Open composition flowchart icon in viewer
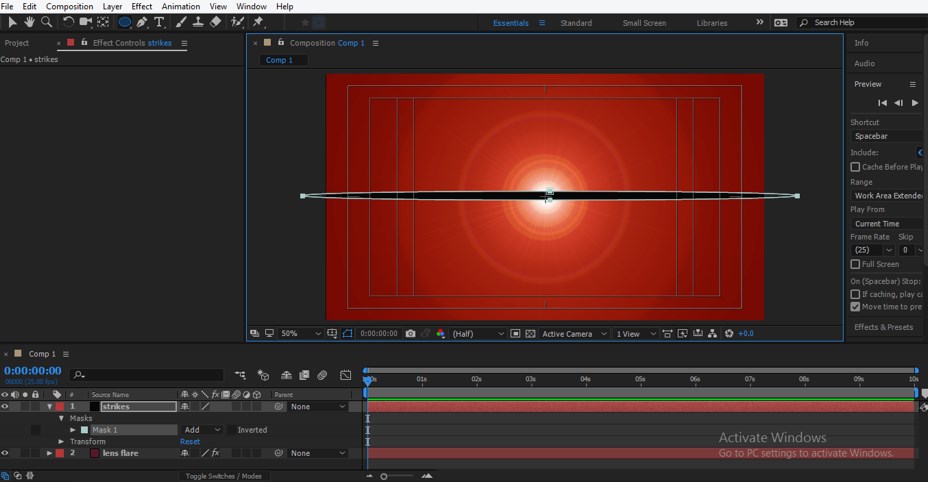The width and height of the screenshot is (928, 482). (713, 333)
